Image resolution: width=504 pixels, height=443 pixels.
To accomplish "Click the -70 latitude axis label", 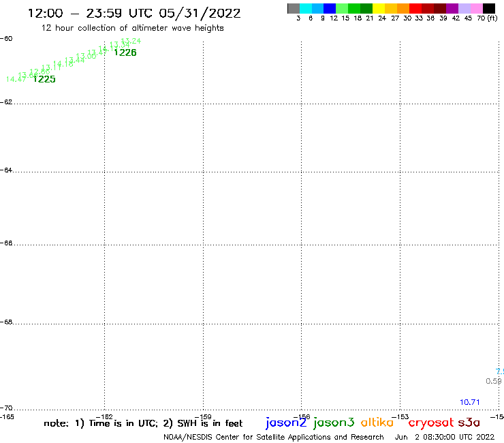I will (x=6, y=408).
